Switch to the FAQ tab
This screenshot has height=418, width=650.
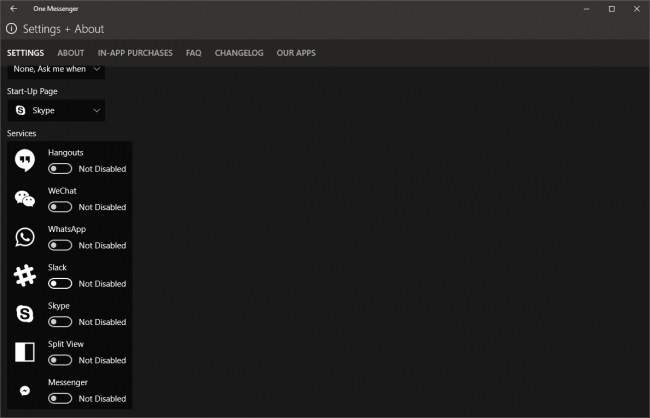(194, 53)
